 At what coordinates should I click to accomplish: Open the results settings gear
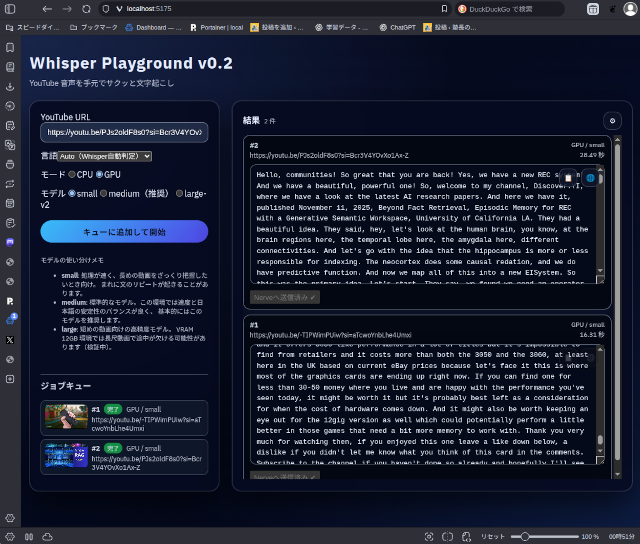(x=613, y=120)
